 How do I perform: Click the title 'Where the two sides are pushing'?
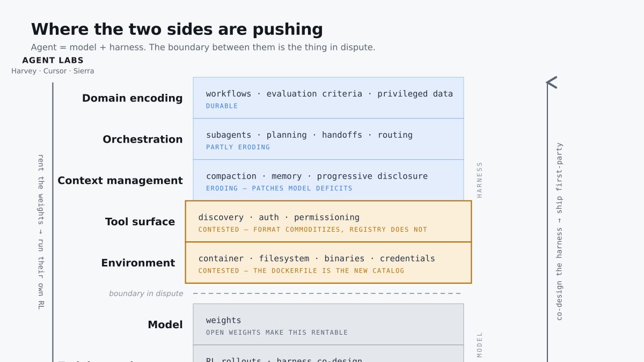pos(177,29)
